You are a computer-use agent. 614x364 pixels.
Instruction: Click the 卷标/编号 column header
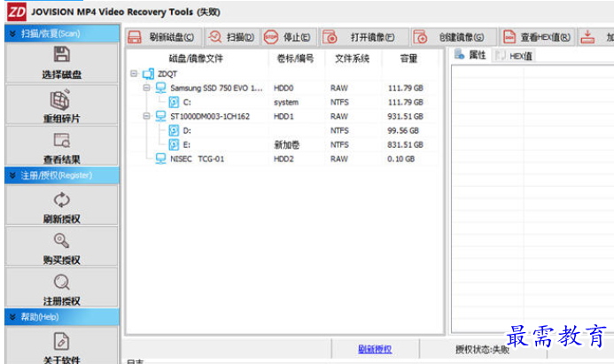(x=295, y=58)
